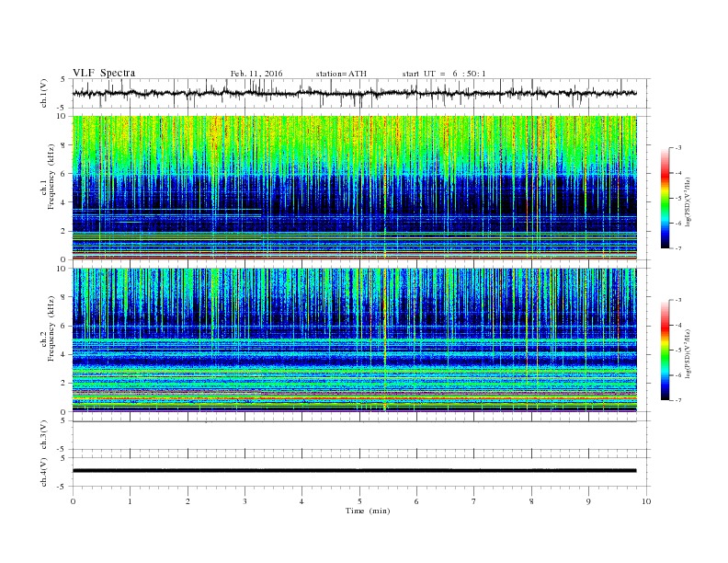
Task: Click the "-7" tick on ch.2 colorbar
Action: [677, 400]
